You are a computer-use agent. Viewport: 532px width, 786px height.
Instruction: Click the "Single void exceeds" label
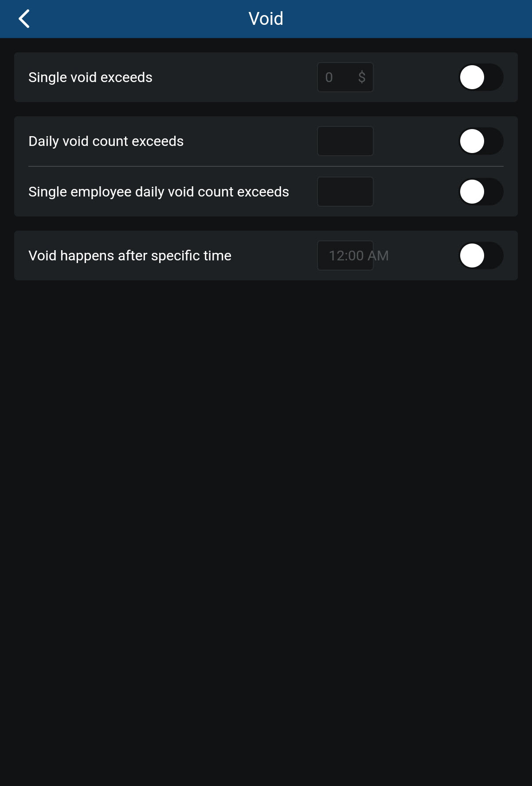(90, 77)
